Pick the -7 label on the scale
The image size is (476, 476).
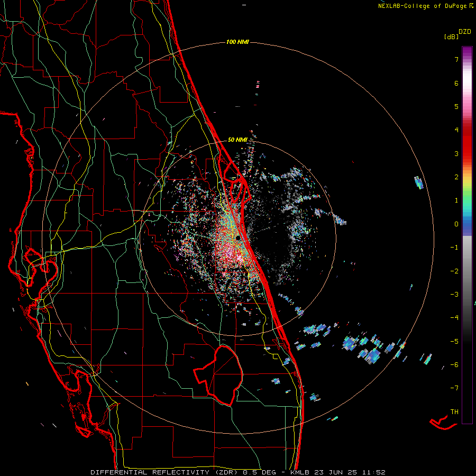454,388
